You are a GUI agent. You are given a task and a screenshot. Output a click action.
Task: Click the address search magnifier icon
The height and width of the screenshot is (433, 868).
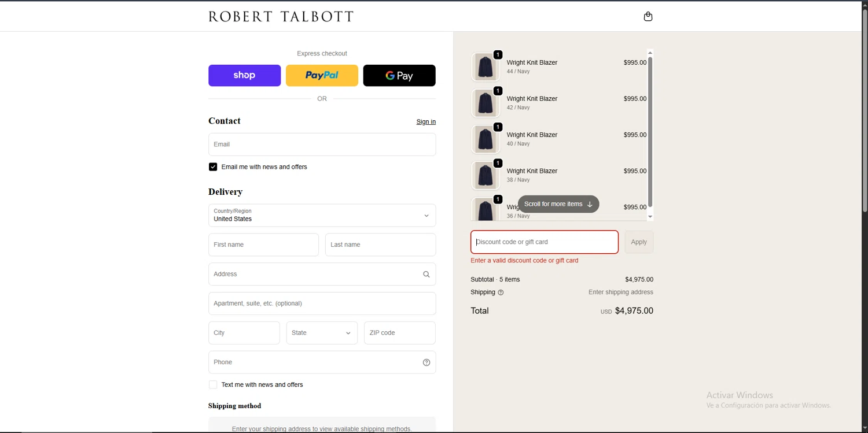[x=426, y=275]
